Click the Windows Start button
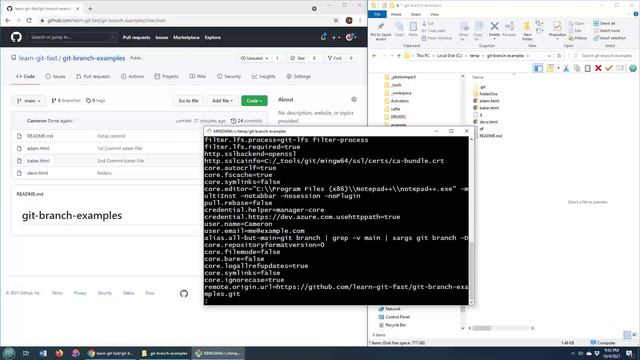The image size is (640, 360). click(9, 353)
